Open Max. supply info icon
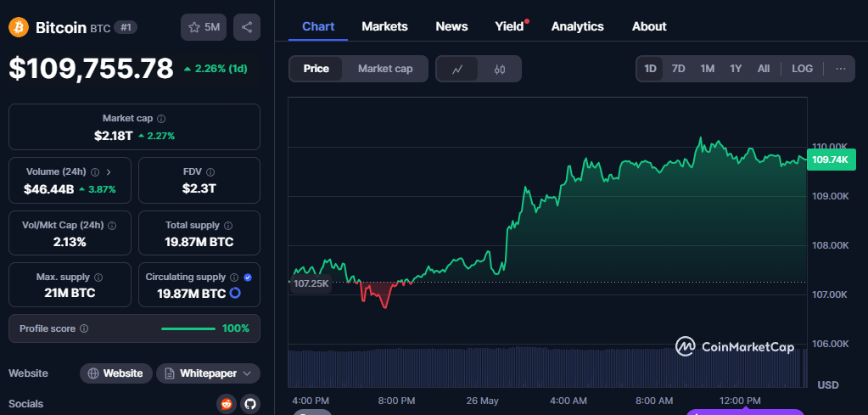The height and width of the screenshot is (415, 868). pyautogui.click(x=98, y=277)
